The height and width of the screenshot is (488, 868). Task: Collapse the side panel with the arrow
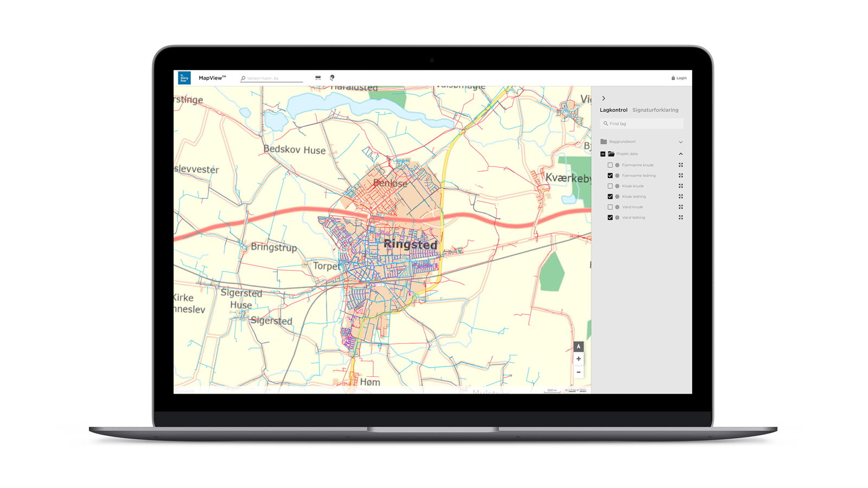[603, 99]
